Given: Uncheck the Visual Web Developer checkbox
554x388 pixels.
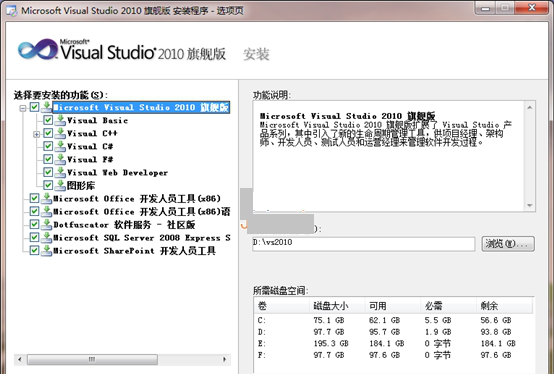Looking at the screenshot, I should click(x=48, y=172).
